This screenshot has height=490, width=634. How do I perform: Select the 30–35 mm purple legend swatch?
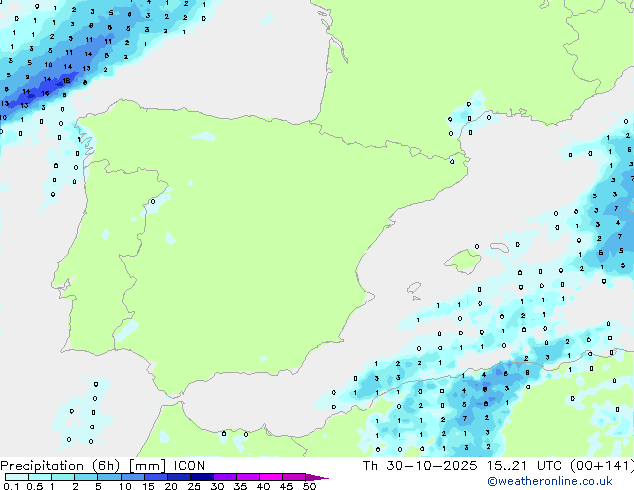[x=225, y=477]
